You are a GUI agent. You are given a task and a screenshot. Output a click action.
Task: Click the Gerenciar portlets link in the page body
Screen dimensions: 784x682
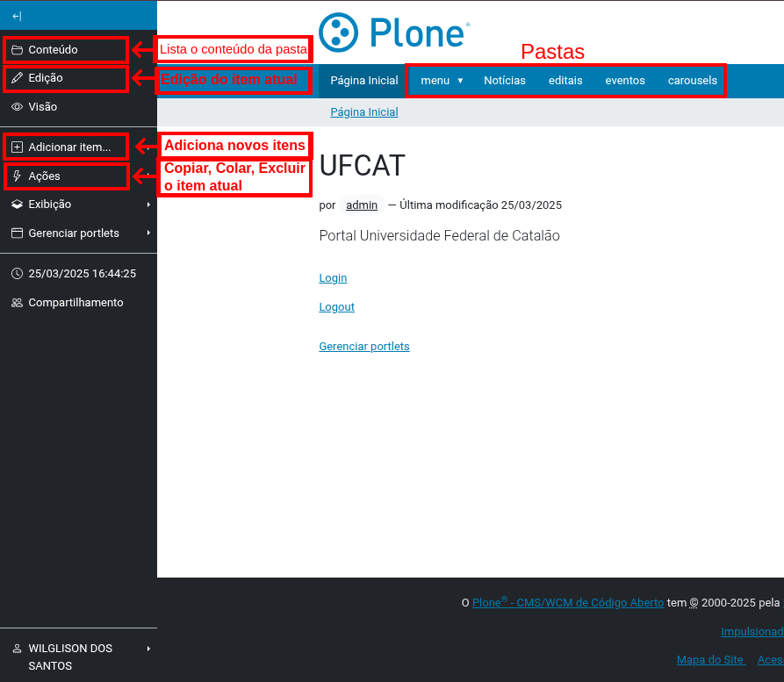coord(364,347)
